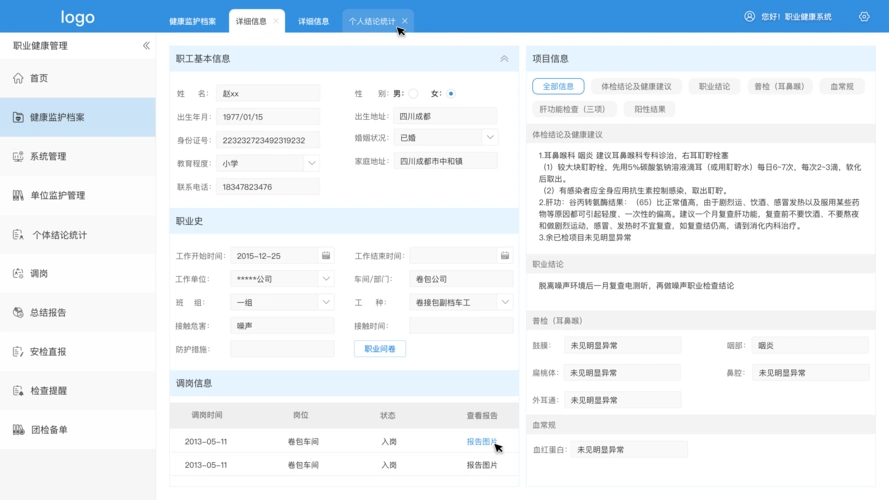
Task: Open the 班组 dropdown
Action: pyautogui.click(x=326, y=302)
